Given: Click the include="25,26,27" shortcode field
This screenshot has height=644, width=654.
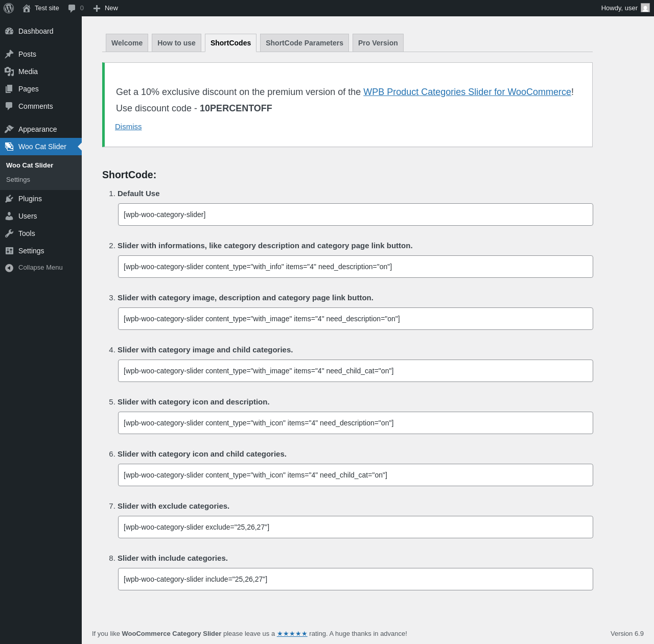Looking at the screenshot, I should click(356, 579).
